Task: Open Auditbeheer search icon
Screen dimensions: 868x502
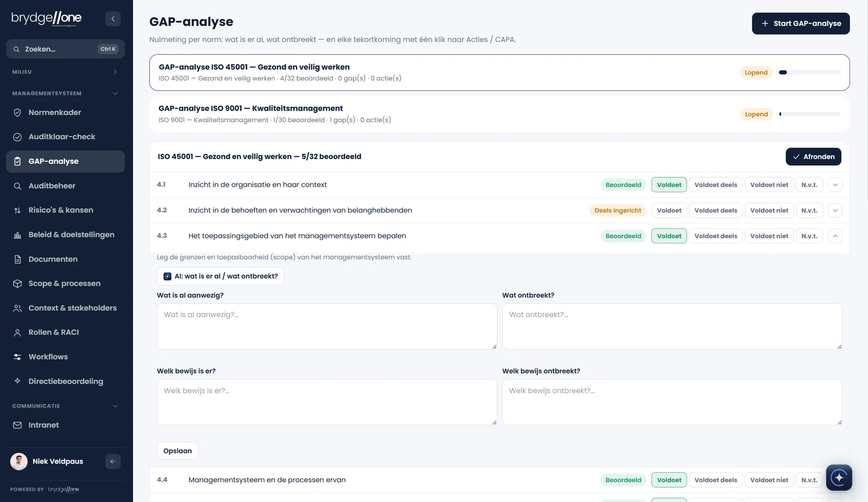Action: 17,186
